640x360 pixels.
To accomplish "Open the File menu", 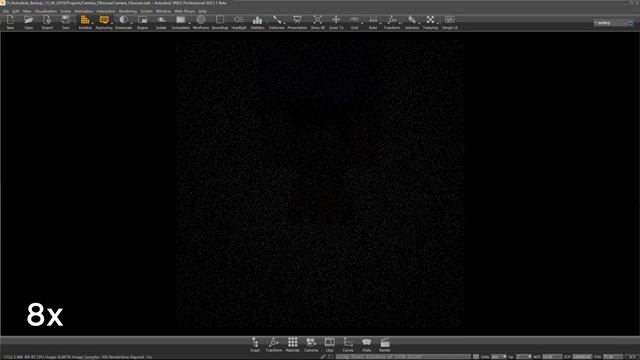I will coord(6,11).
